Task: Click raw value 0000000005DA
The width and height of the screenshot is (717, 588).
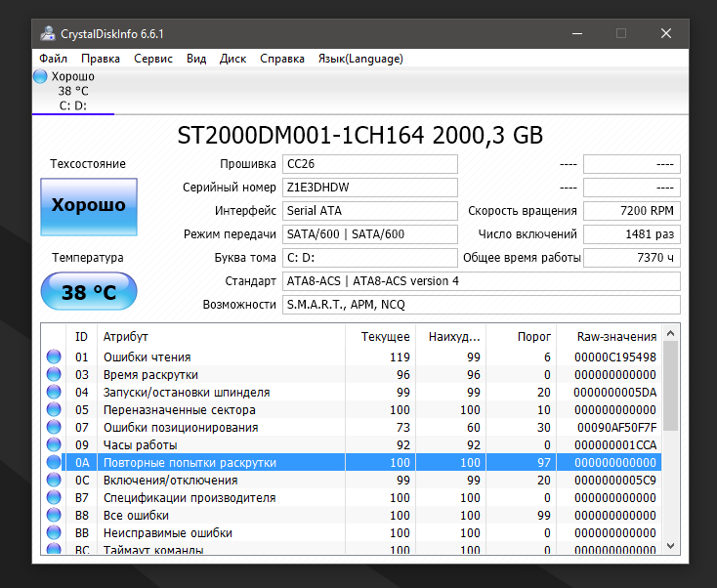Action: point(615,393)
